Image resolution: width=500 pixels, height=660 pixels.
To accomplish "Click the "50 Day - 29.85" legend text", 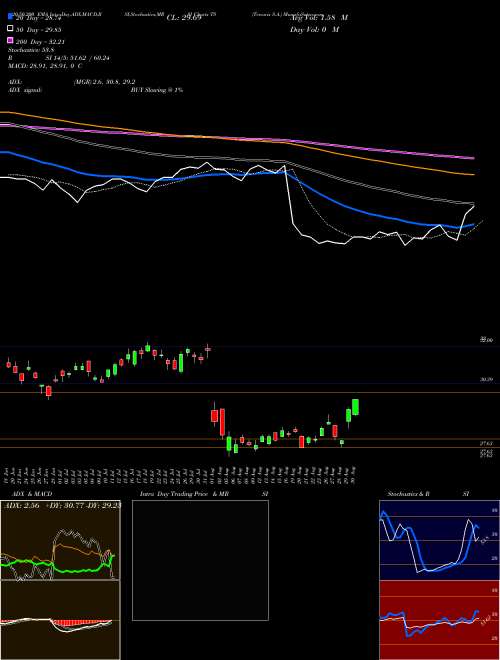I will (x=38, y=30).
